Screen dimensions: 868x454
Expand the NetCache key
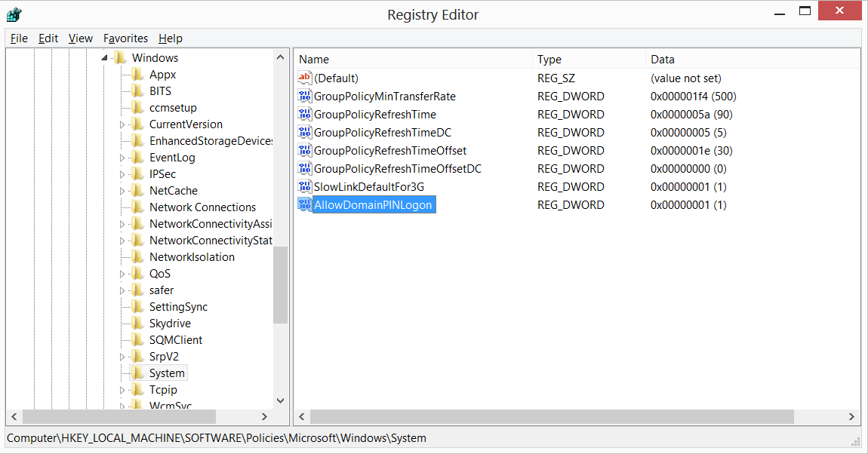point(122,191)
